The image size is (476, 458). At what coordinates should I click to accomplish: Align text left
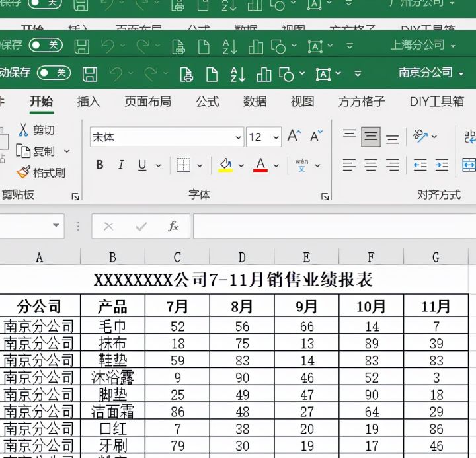[x=349, y=165]
